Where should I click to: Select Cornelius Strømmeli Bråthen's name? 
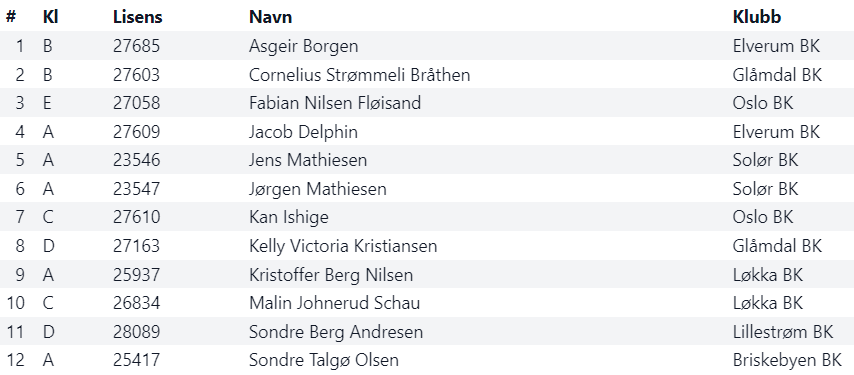tap(359, 75)
